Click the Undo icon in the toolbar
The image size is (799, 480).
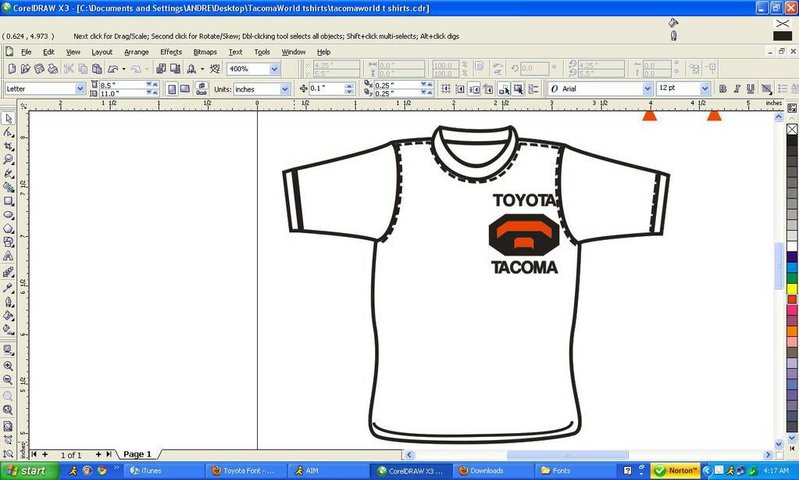(113, 68)
